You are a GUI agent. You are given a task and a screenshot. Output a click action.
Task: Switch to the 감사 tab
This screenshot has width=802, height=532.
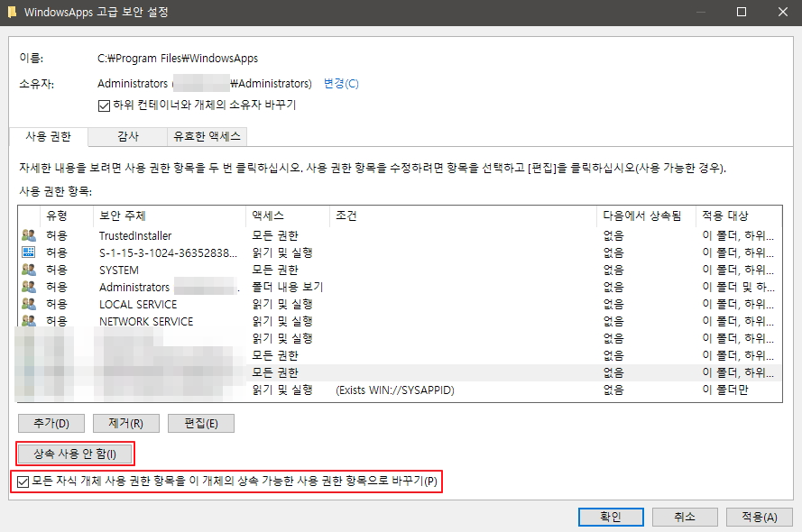(128, 136)
